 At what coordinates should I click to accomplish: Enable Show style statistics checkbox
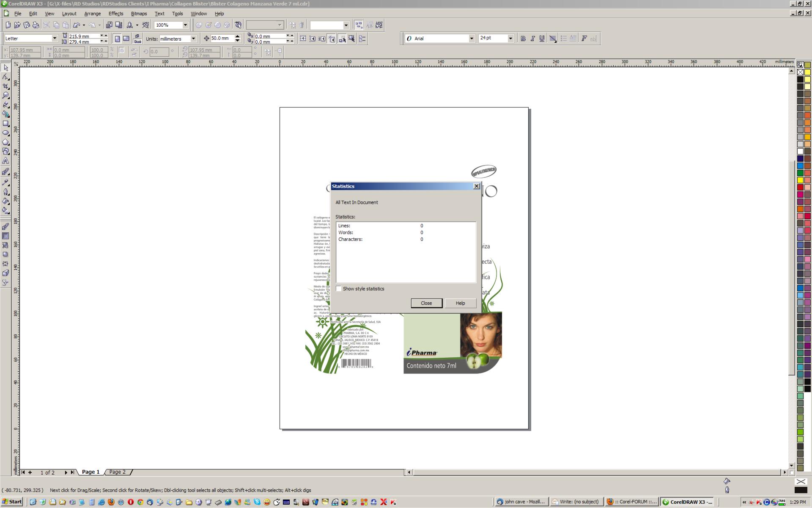(338, 289)
